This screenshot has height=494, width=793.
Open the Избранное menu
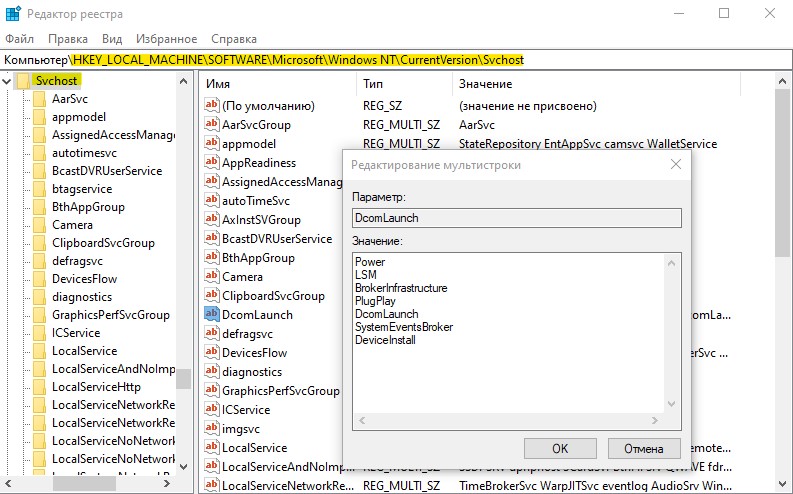[166, 39]
